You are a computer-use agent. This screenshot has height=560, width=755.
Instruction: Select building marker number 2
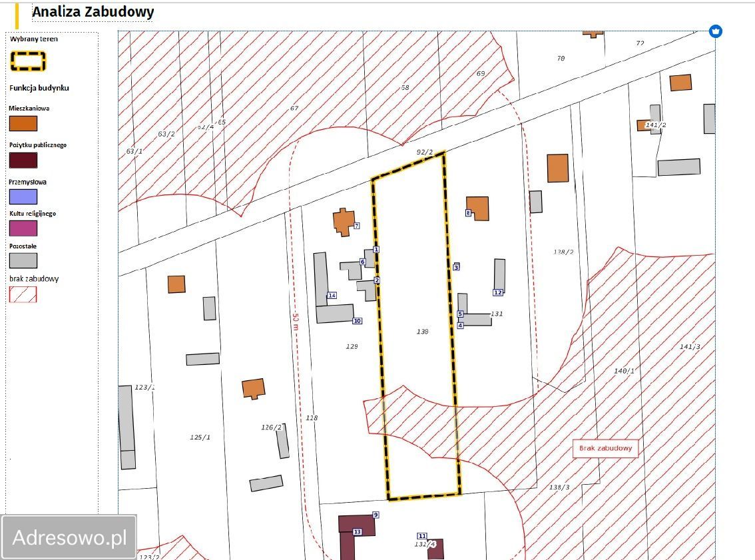point(377,280)
